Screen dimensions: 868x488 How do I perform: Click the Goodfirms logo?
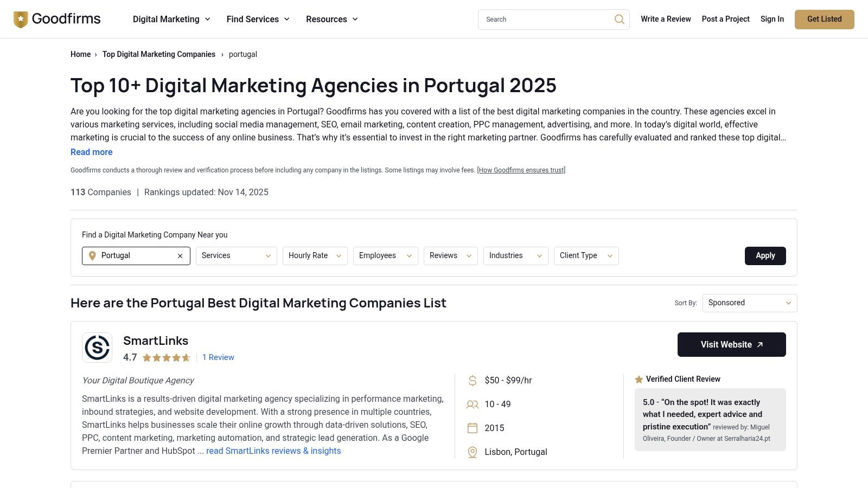pyautogui.click(x=56, y=18)
